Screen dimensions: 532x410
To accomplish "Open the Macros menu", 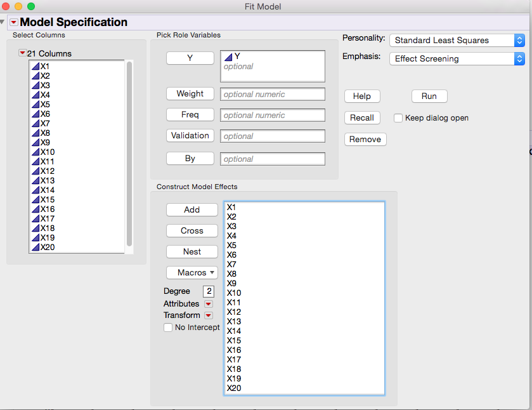I will point(191,272).
